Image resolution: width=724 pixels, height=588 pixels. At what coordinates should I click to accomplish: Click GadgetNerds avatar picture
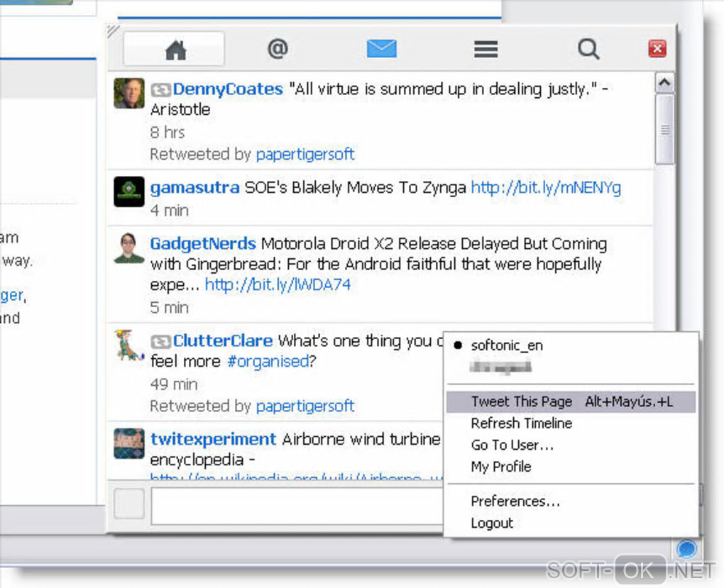[x=128, y=248]
